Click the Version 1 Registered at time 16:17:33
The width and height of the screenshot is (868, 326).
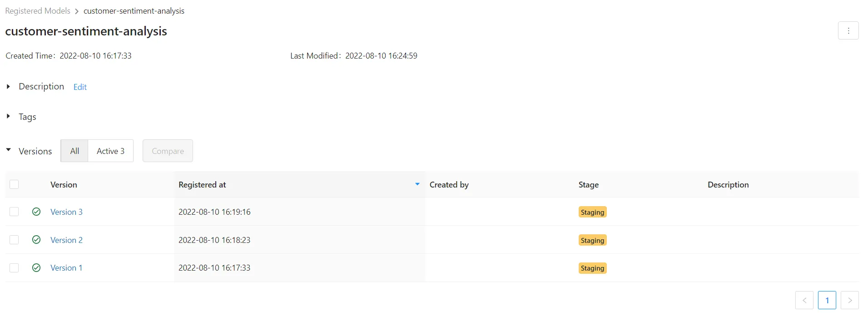click(x=214, y=268)
